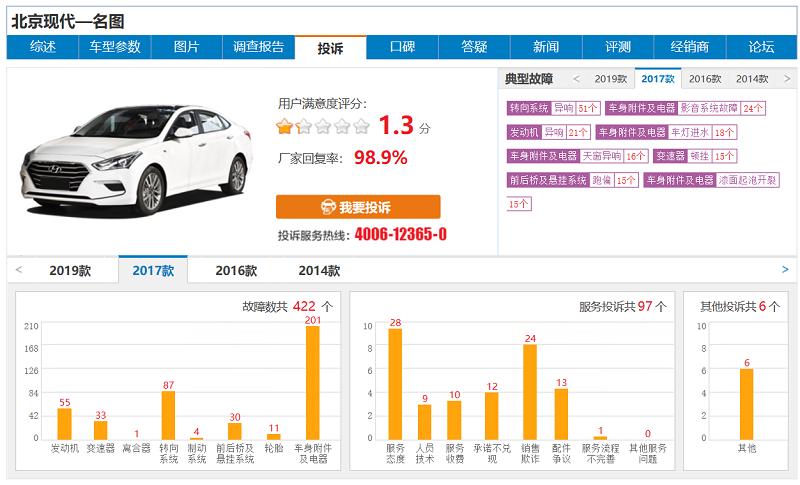Open 变速器 顿挫 15个 fault tag
This screenshot has width=800, height=485.
click(x=695, y=156)
